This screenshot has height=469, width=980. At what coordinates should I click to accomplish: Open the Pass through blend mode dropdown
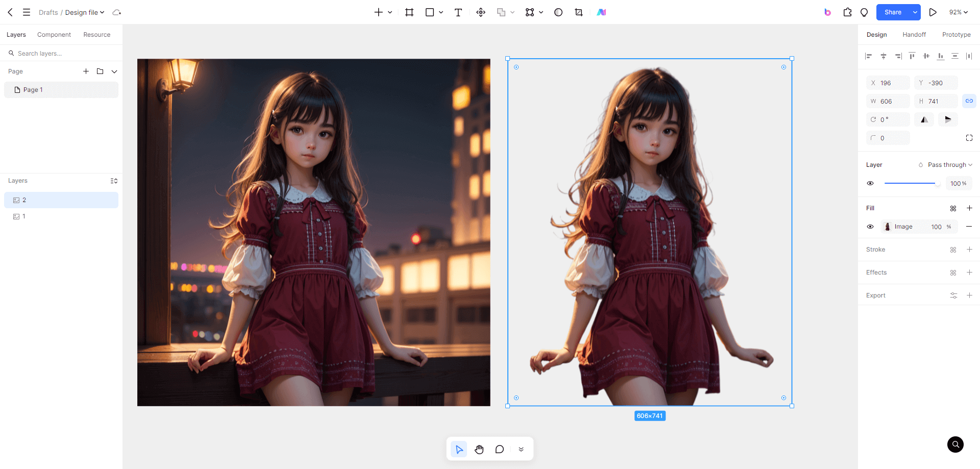tap(950, 165)
